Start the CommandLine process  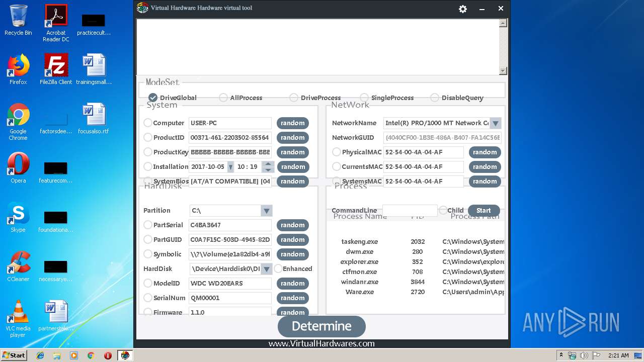[484, 211]
